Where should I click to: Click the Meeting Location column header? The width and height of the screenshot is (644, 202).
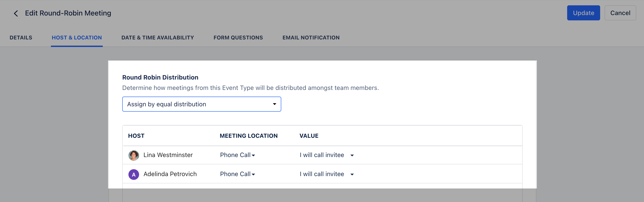click(x=248, y=136)
